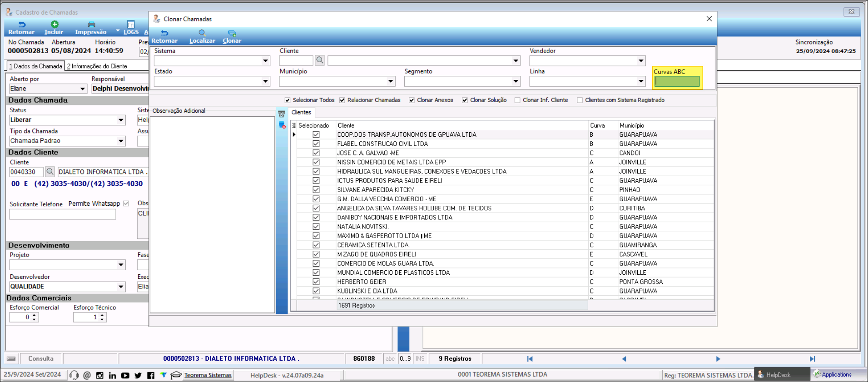Click Retornar icon in Clonar Chamadas toolbar
Image resolution: width=868 pixels, height=382 pixels.
point(164,33)
